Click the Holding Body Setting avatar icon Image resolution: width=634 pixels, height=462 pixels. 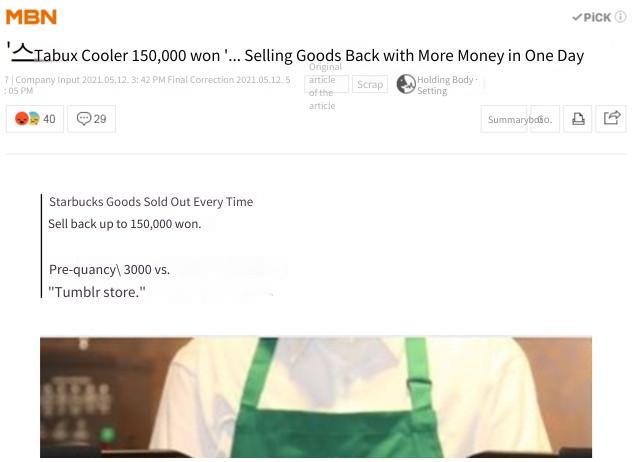pyautogui.click(x=406, y=84)
